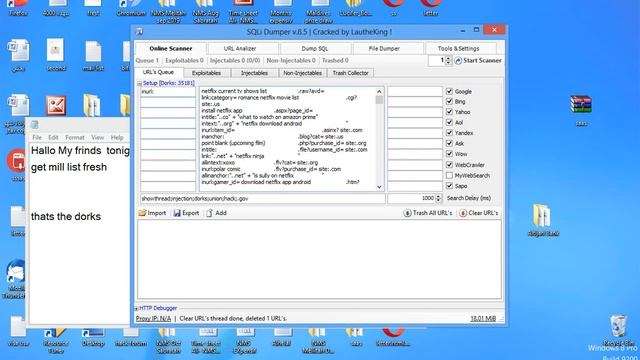Decrease the scanner thread count stepper

pyautogui.click(x=449, y=63)
